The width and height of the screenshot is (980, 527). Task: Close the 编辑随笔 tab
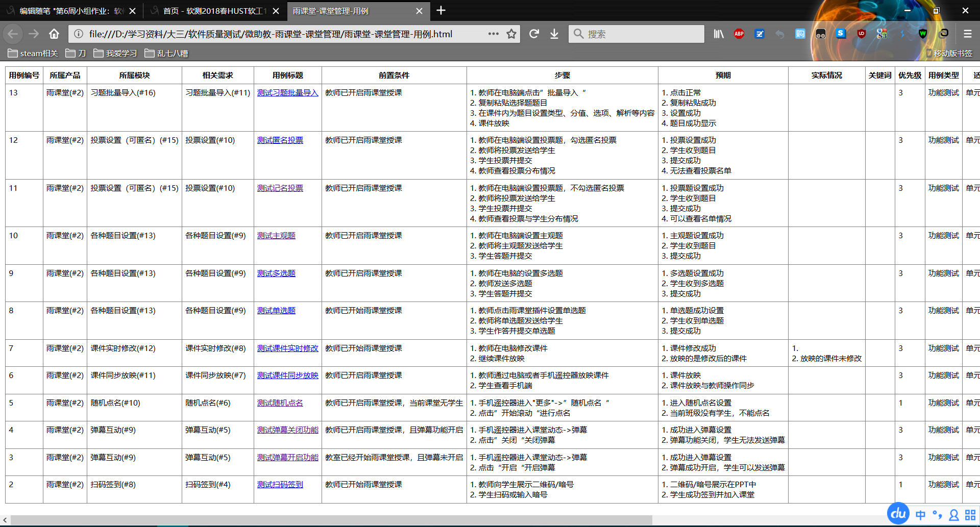(x=132, y=11)
